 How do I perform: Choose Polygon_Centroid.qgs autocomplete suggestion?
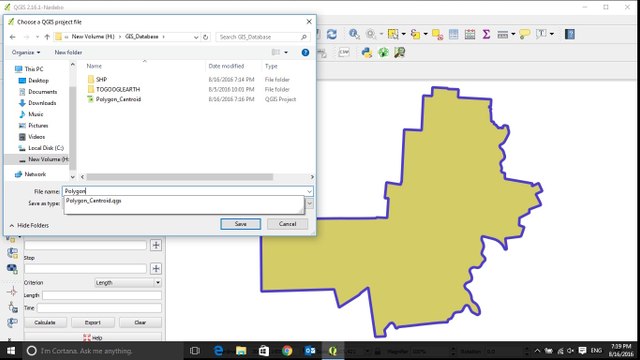94,200
